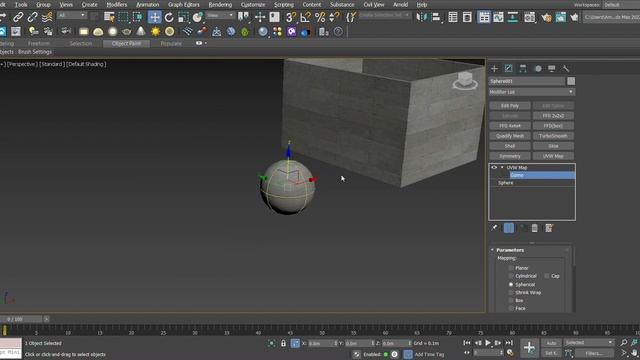Click the UVW Map modifier button
Screen dimensions: 640x360
click(x=553, y=156)
